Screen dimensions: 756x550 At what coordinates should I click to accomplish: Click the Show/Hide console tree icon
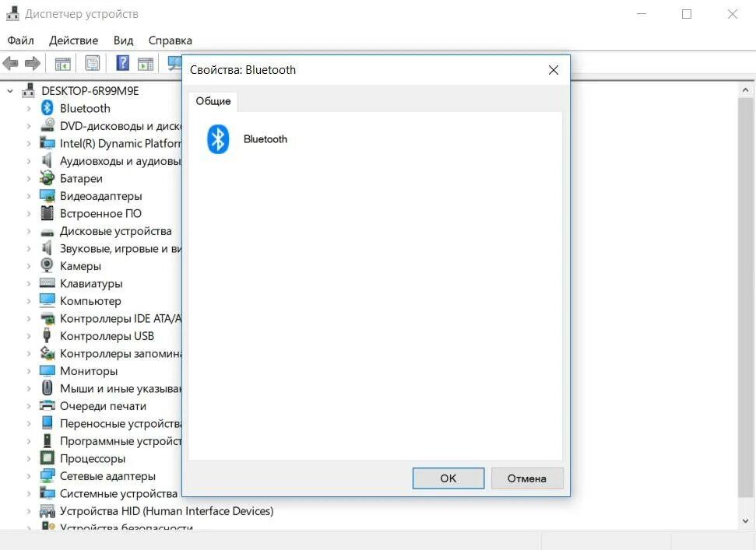point(62,62)
